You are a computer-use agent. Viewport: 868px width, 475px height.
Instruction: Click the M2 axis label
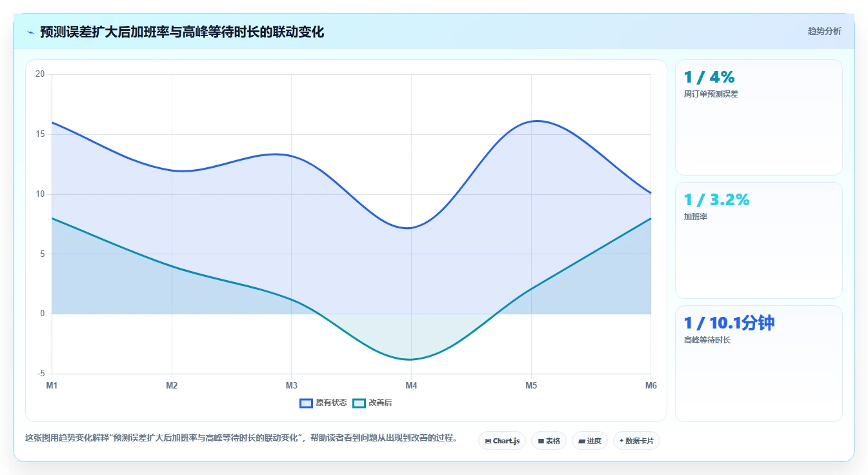click(x=172, y=385)
